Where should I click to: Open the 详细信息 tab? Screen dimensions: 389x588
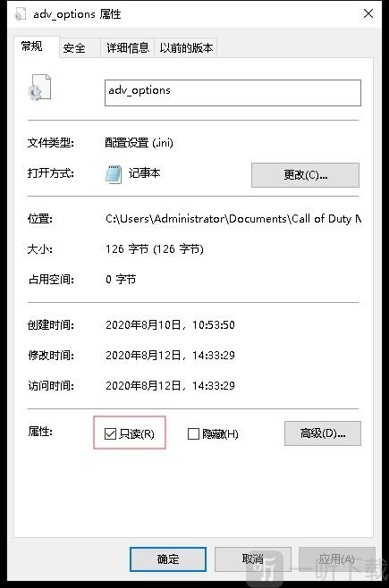(128, 48)
